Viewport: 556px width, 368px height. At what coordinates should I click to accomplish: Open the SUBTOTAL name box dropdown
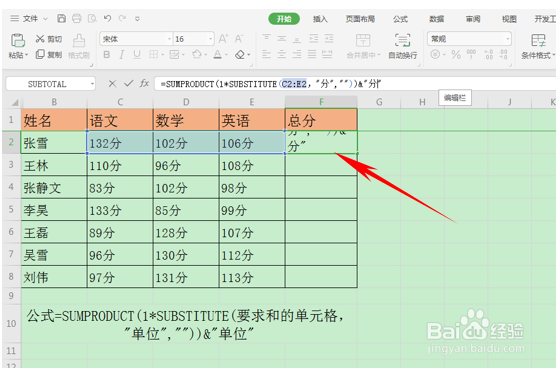point(92,84)
